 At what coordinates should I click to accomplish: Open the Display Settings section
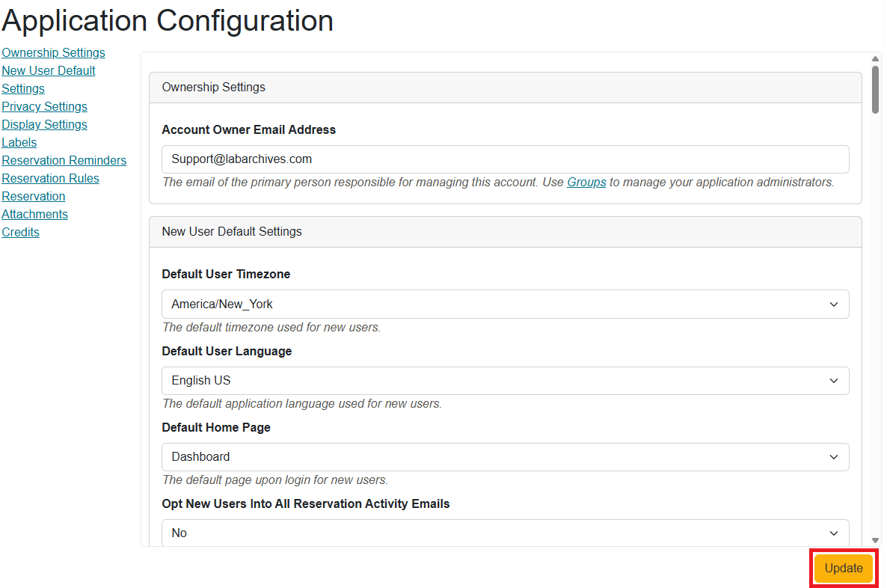pyautogui.click(x=44, y=124)
